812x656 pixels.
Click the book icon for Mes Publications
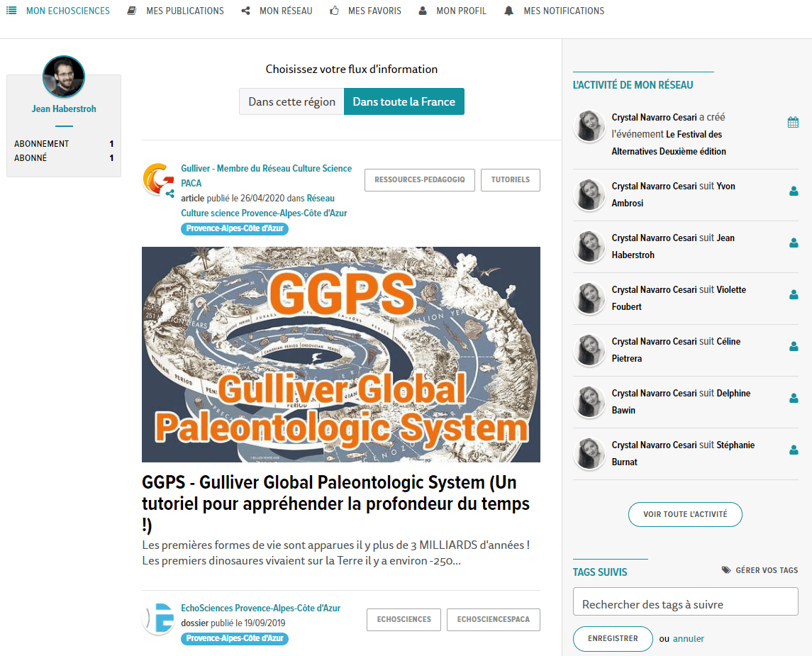pyautogui.click(x=131, y=11)
